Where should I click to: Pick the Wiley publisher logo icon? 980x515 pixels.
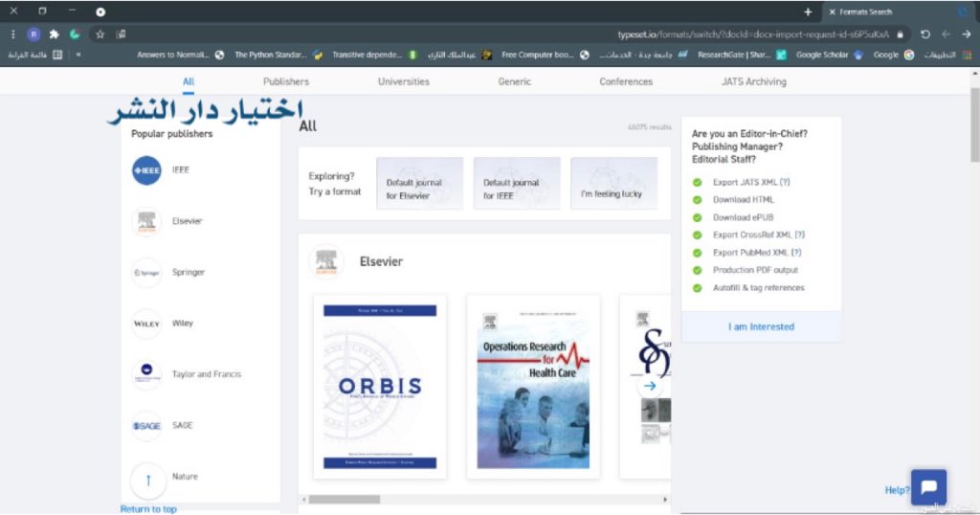click(146, 324)
